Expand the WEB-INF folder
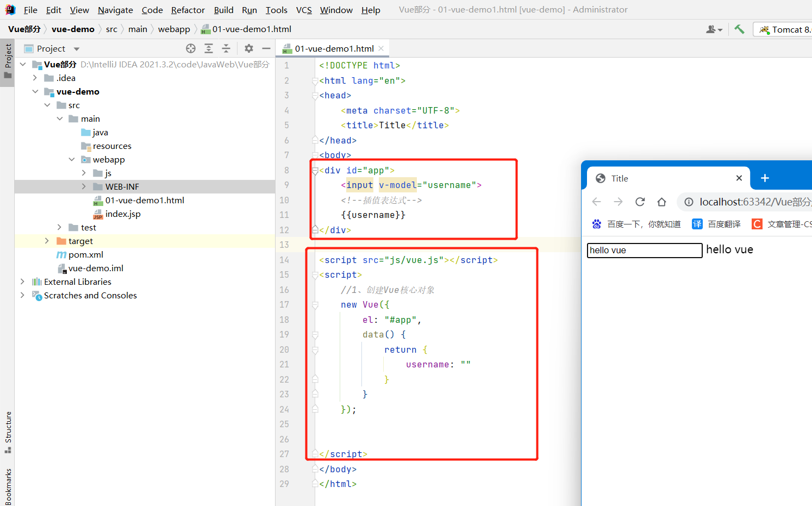Image resolution: width=812 pixels, height=506 pixels. point(84,186)
